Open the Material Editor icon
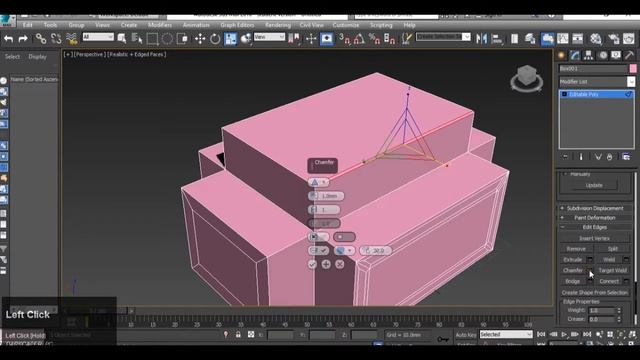This screenshot has height=360, width=640. tap(596, 39)
